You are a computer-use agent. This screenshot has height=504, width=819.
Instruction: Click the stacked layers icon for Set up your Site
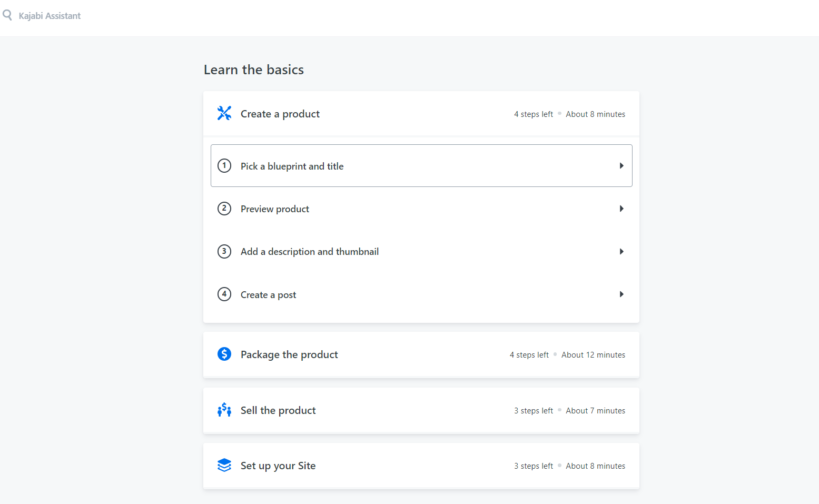[224, 465]
